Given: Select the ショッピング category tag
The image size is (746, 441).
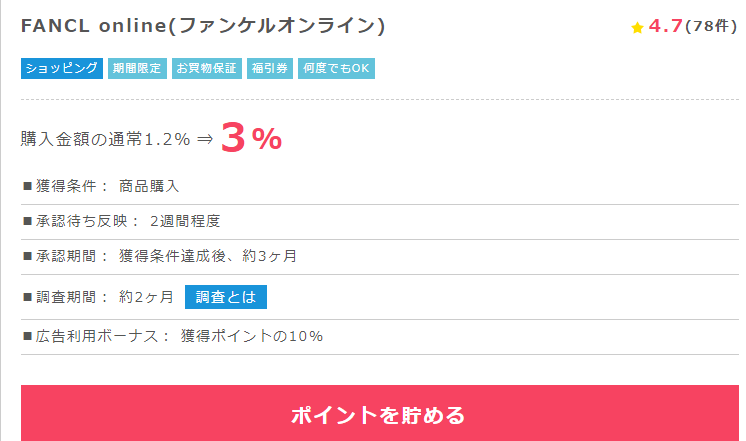Looking at the screenshot, I should [62, 69].
